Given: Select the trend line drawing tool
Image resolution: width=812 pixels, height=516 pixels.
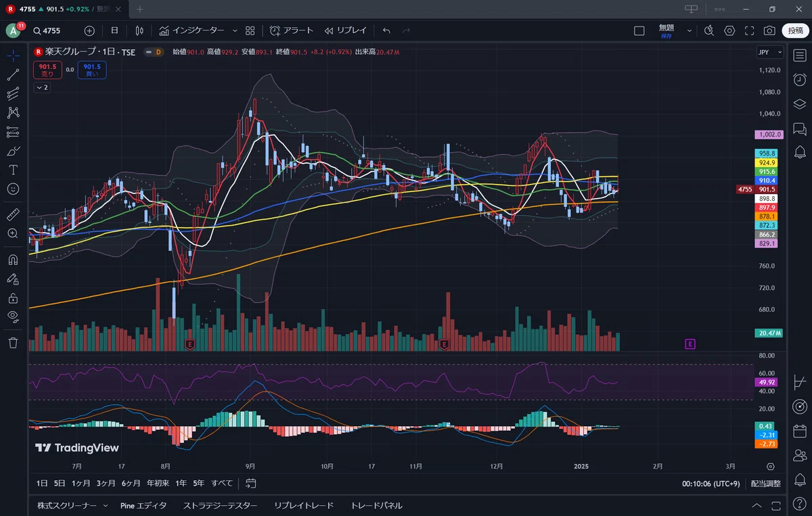Looking at the screenshot, I should tap(13, 75).
